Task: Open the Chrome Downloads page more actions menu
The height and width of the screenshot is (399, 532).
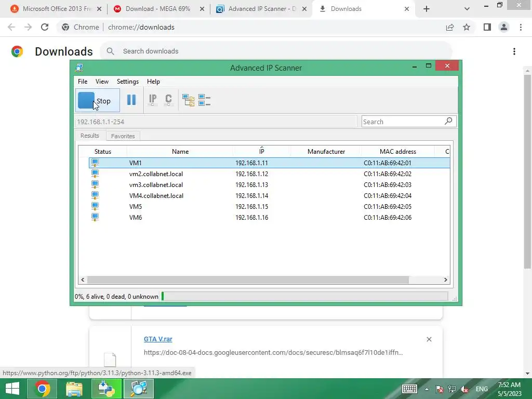Action: (x=514, y=51)
